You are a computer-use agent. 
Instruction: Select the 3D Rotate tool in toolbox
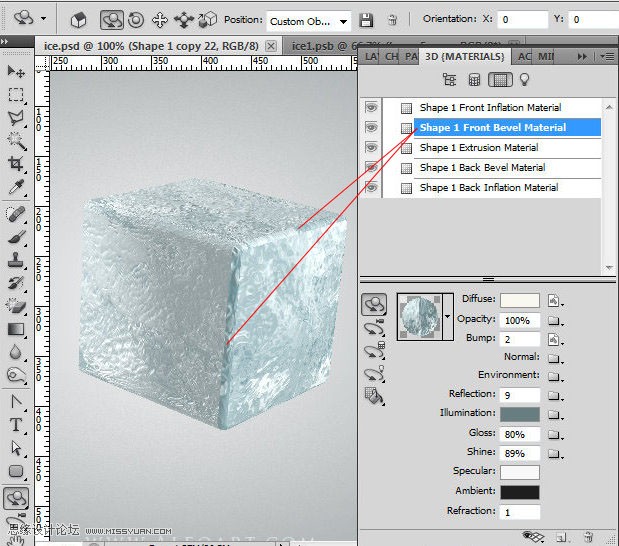16,498
